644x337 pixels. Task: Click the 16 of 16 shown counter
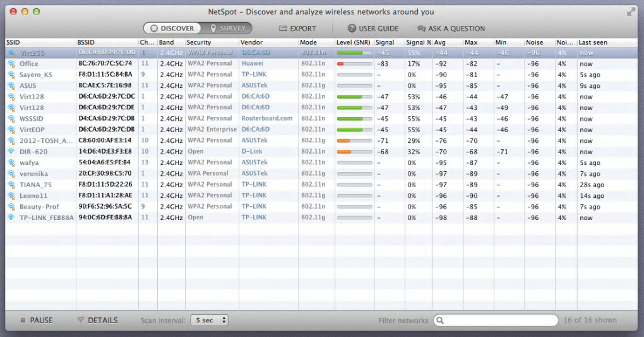[x=590, y=320]
